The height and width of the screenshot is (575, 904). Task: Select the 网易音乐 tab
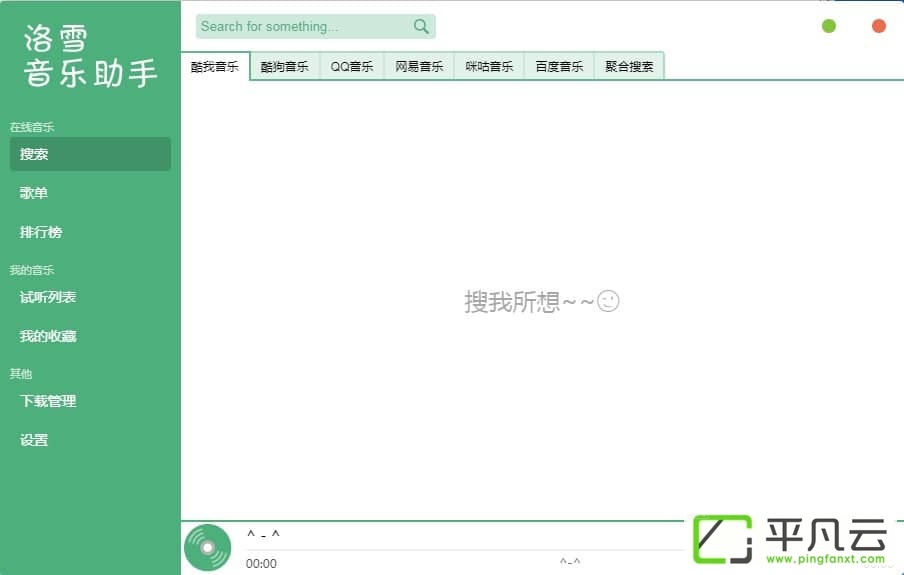[419, 66]
